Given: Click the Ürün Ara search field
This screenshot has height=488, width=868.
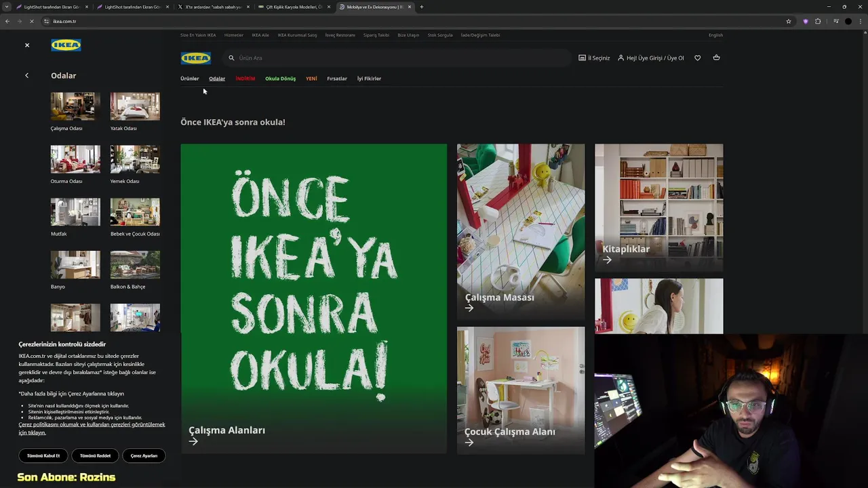Looking at the screenshot, I should (397, 58).
